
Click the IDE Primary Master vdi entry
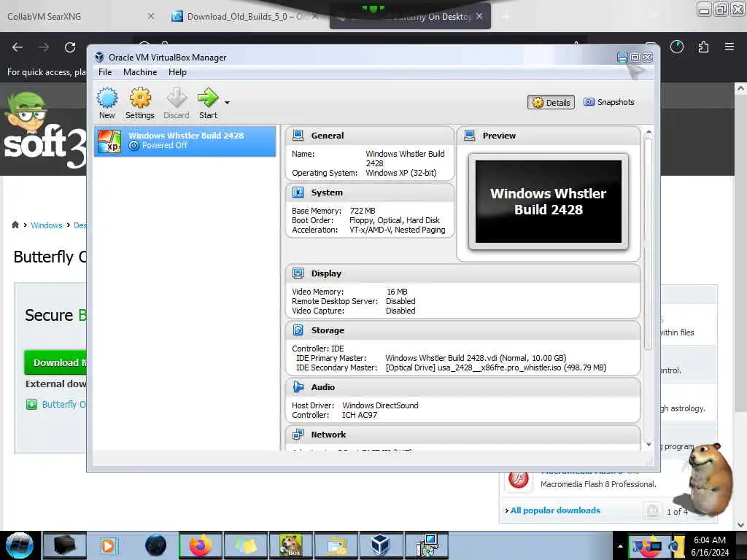pyautogui.click(x=476, y=358)
